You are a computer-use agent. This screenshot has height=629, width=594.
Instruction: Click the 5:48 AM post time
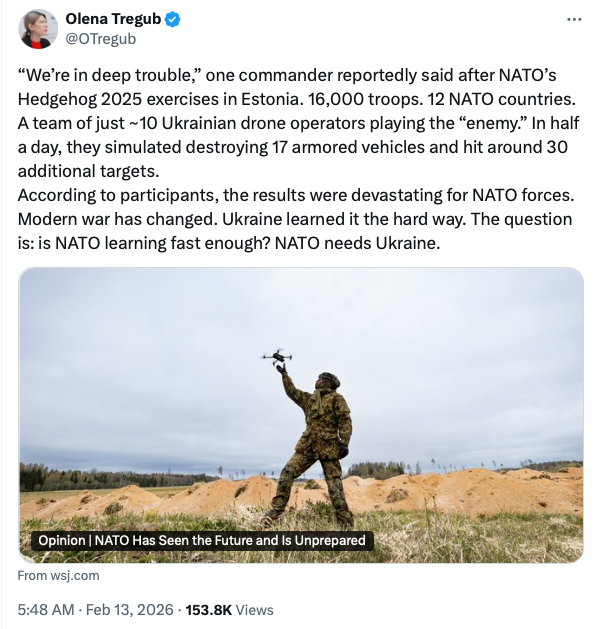click(x=46, y=610)
